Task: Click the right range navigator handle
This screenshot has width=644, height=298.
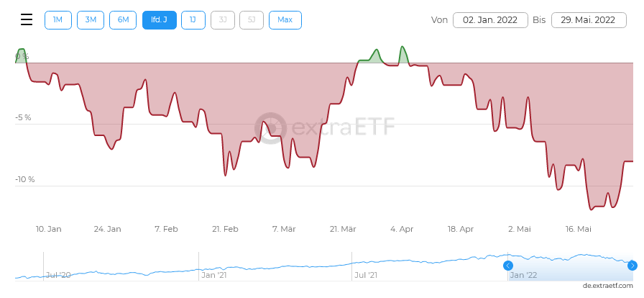Action: tap(632, 266)
